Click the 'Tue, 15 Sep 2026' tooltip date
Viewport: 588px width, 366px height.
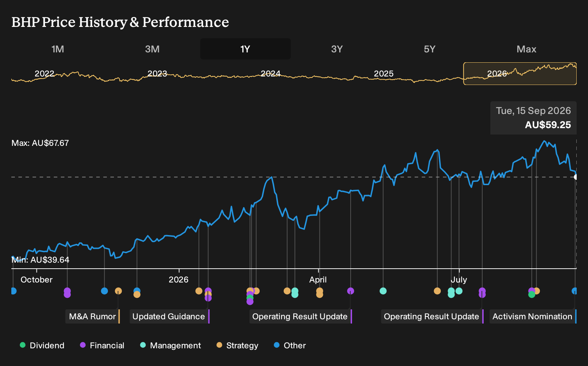534,111
